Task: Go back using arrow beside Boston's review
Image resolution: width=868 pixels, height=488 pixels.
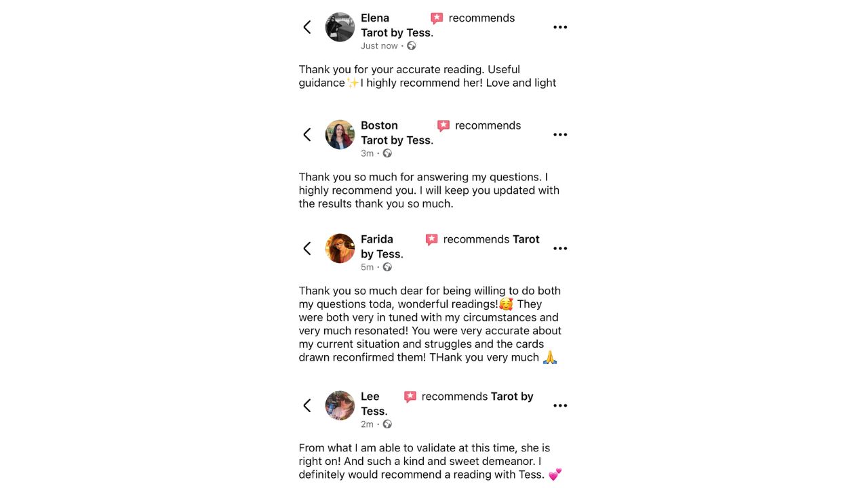Action: pos(307,135)
